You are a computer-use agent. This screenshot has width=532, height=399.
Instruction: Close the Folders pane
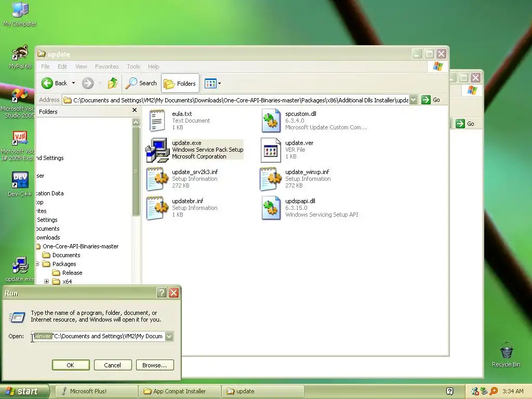135,110
